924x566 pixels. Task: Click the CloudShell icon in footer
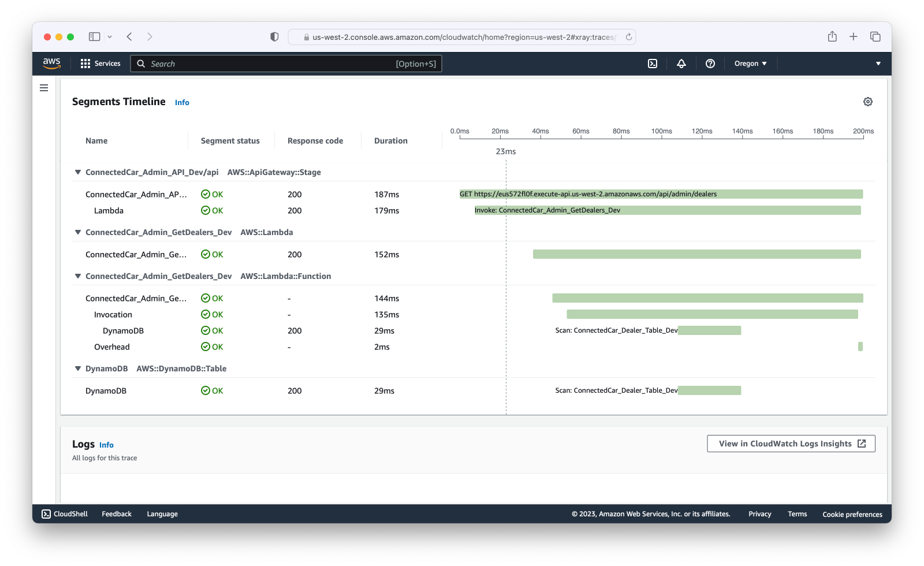(x=46, y=514)
